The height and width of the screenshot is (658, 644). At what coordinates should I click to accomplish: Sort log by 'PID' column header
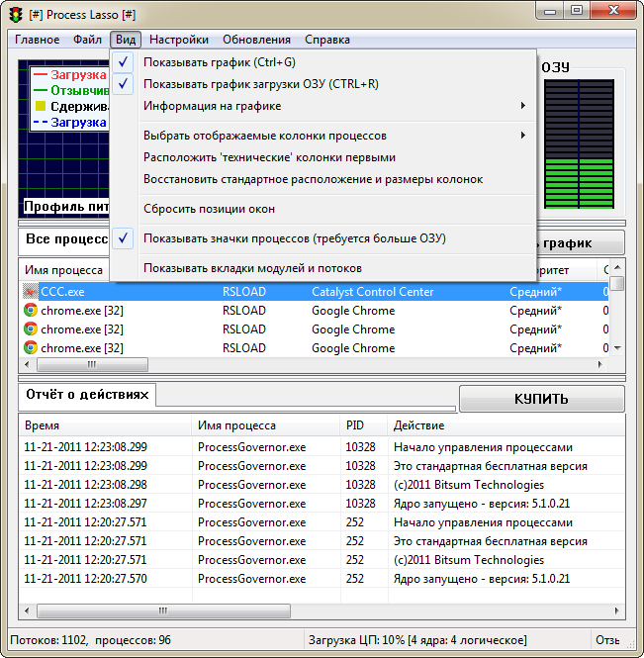click(x=363, y=425)
